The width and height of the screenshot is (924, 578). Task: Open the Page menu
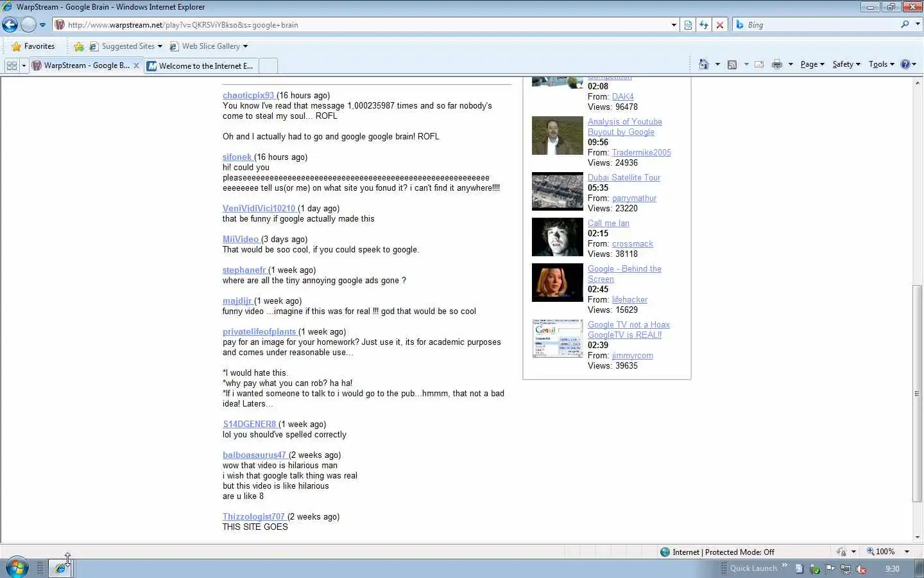coord(812,64)
